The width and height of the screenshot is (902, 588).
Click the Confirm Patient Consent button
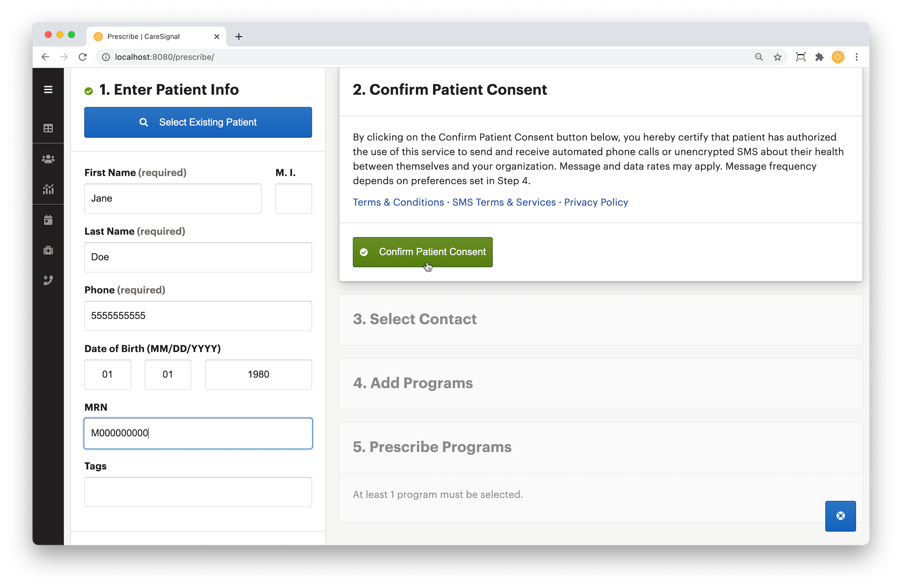423,252
